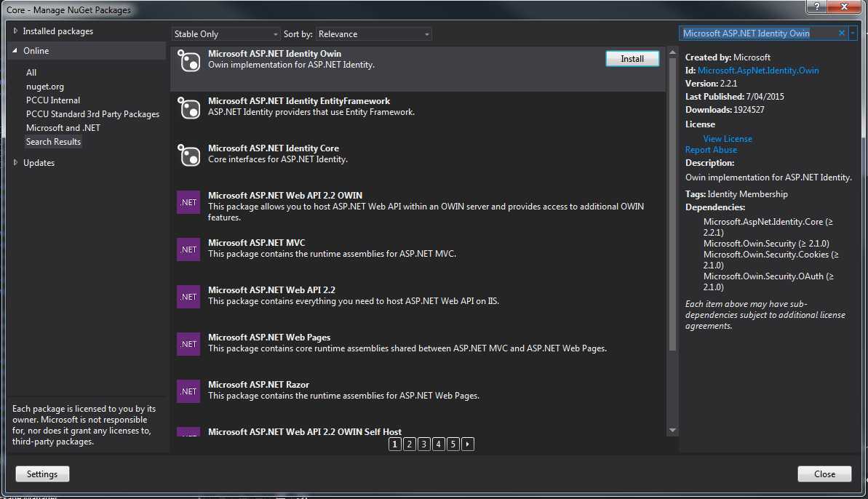The height and width of the screenshot is (499, 868).
Task: Open the Stable Only dropdown
Action: (226, 33)
